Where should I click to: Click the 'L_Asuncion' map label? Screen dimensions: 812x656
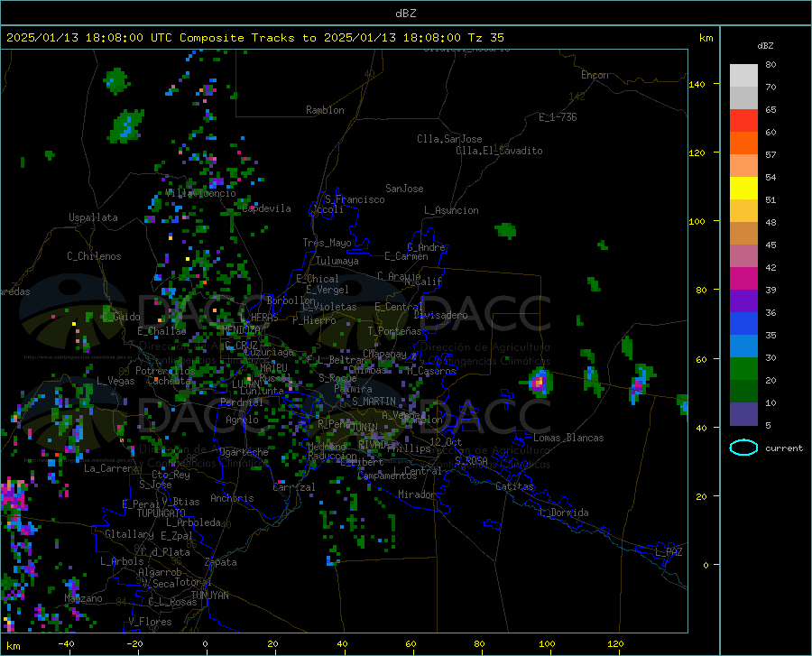point(451,210)
